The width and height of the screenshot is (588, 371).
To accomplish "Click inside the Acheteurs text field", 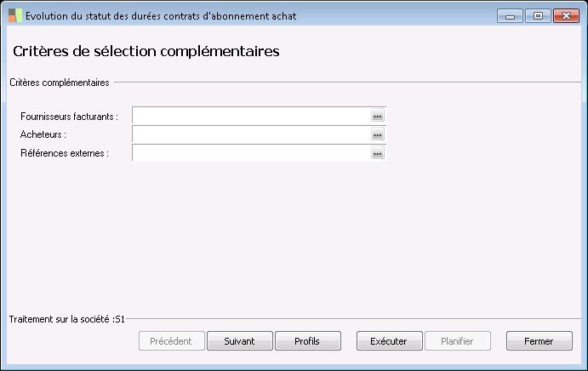I will (251, 134).
